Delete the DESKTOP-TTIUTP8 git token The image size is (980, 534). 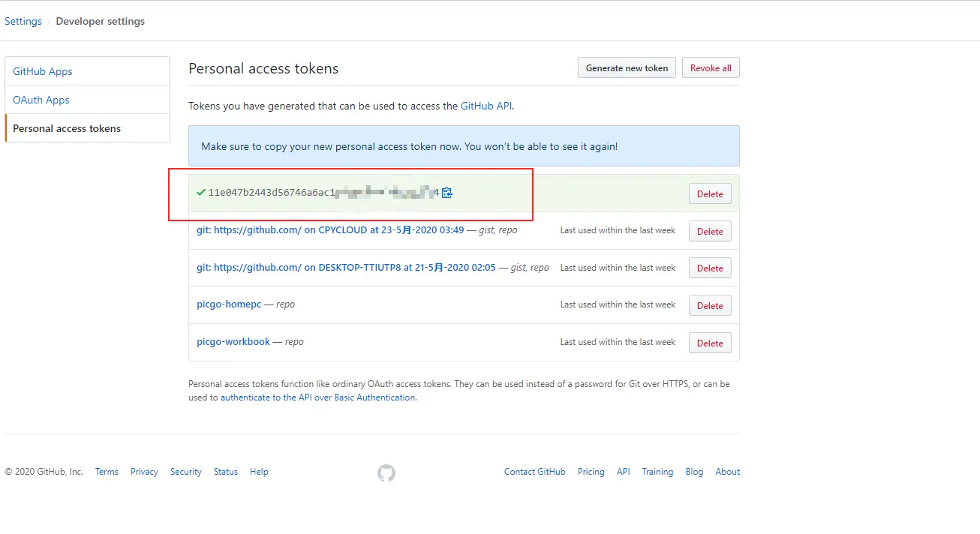(710, 268)
